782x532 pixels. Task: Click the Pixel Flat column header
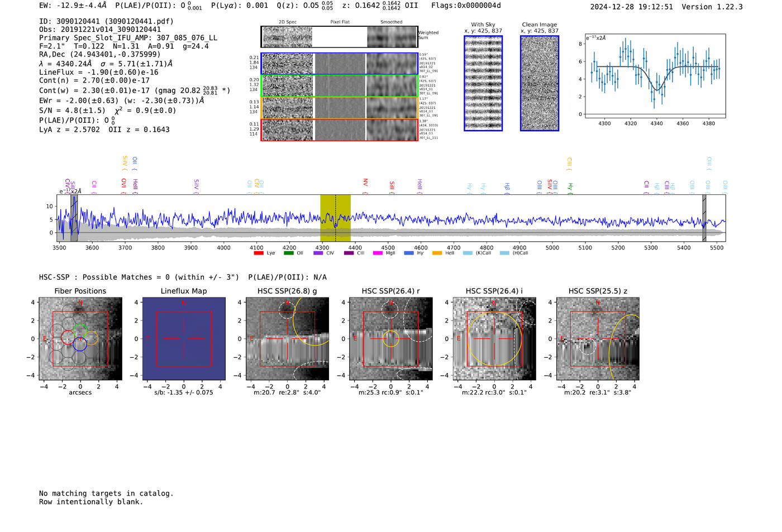point(340,22)
